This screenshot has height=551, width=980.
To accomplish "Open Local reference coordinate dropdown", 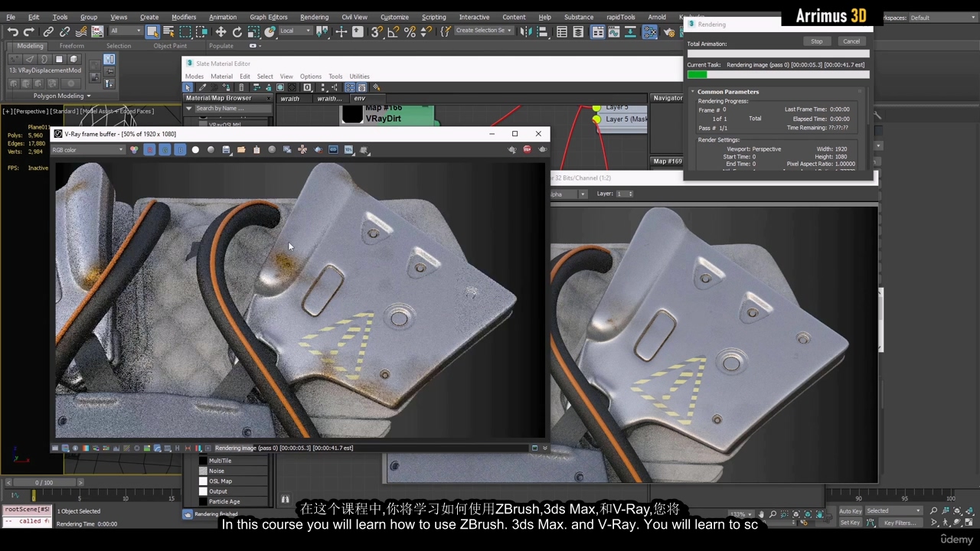I will point(297,31).
